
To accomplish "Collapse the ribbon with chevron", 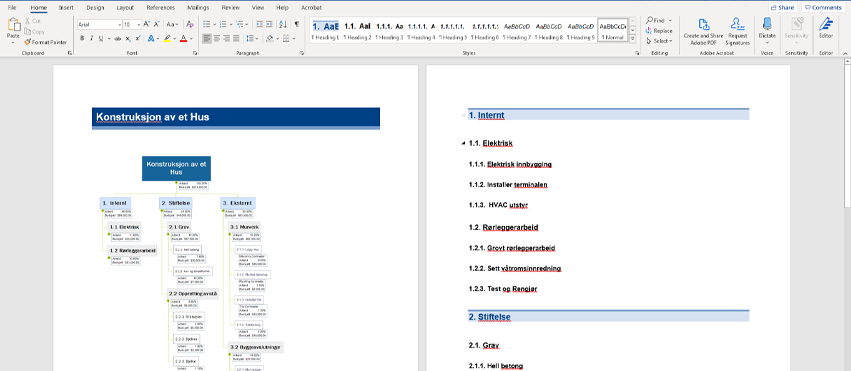I will pos(844,53).
